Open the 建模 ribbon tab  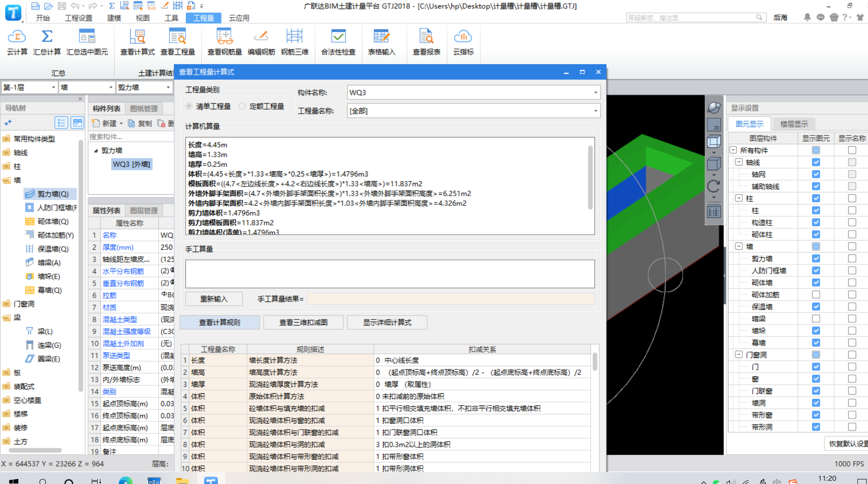click(114, 18)
